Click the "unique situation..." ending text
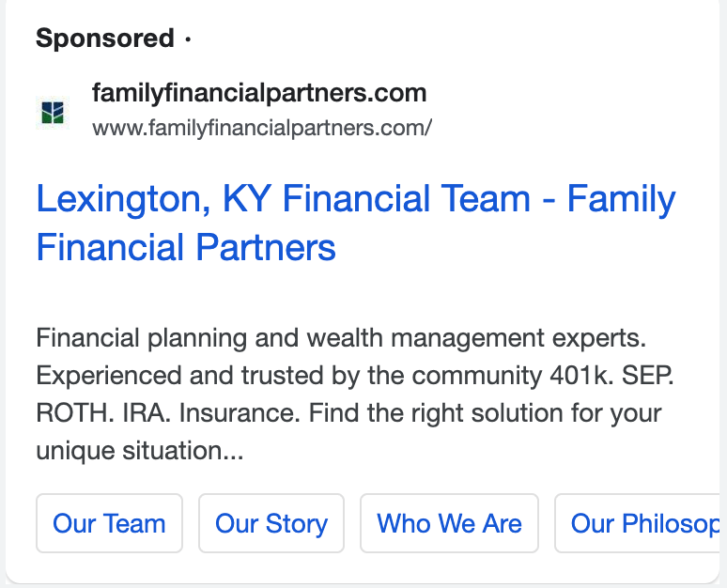 pyautogui.click(x=139, y=451)
